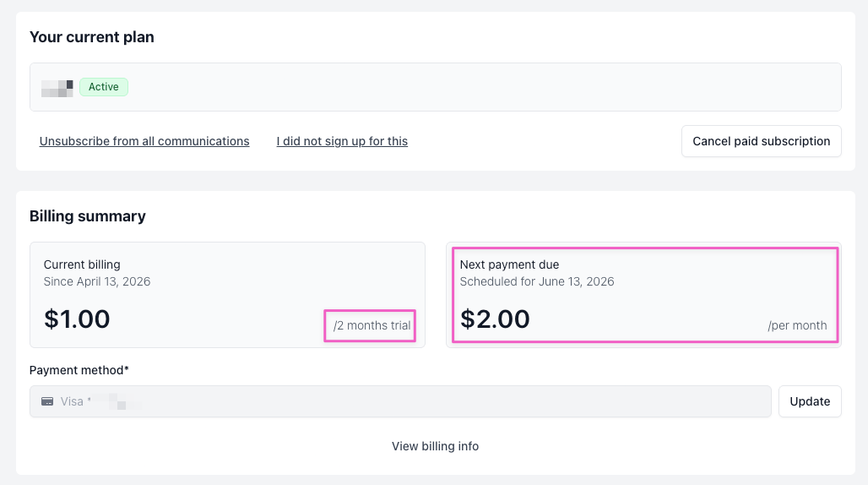Click the green Active status badge

point(104,87)
